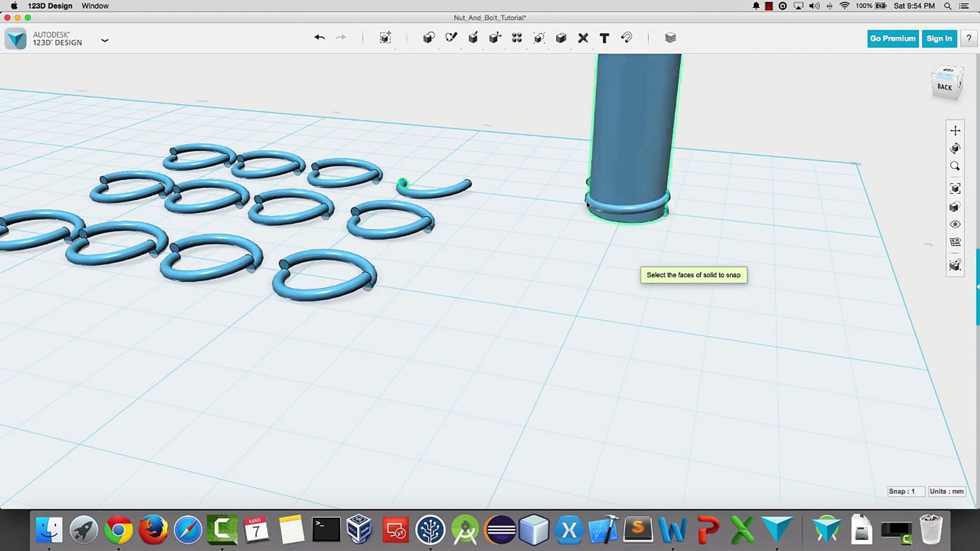The width and height of the screenshot is (980, 551).
Task: Open the Window menu
Action: [95, 6]
